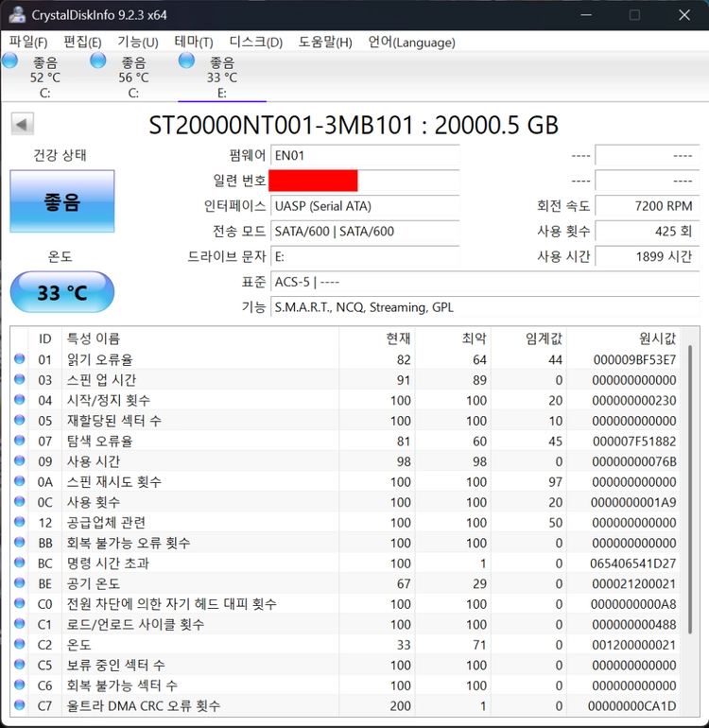Click the 33 °C temperature button
The image size is (709, 728).
pyautogui.click(x=62, y=292)
